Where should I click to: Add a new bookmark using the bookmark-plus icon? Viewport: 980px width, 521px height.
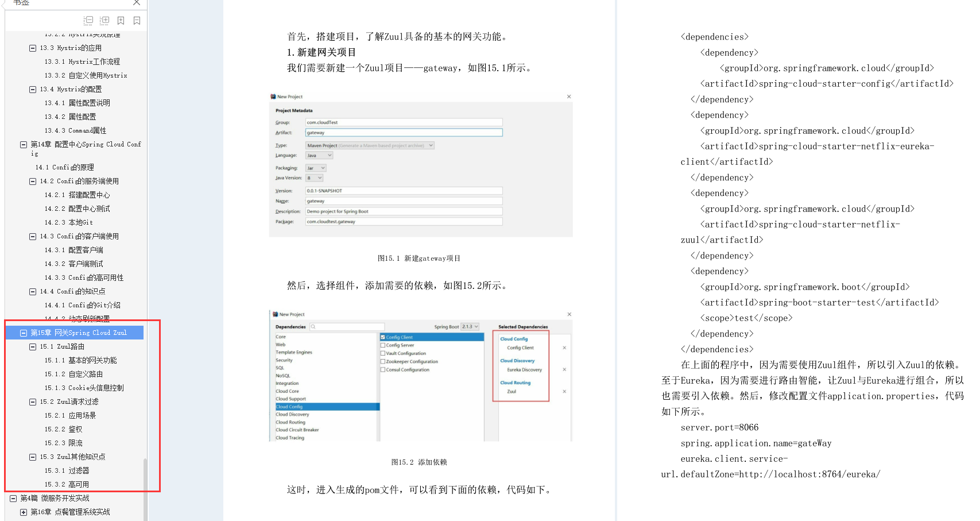click(121, 21)
